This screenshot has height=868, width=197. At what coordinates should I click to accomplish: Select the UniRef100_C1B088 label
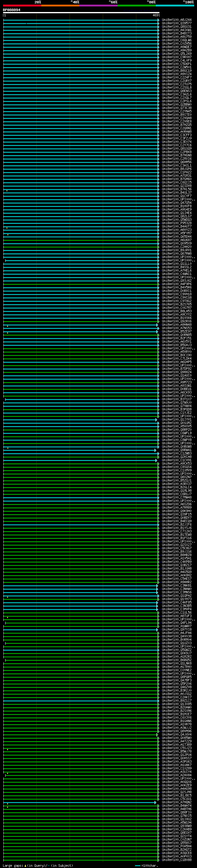176,860
